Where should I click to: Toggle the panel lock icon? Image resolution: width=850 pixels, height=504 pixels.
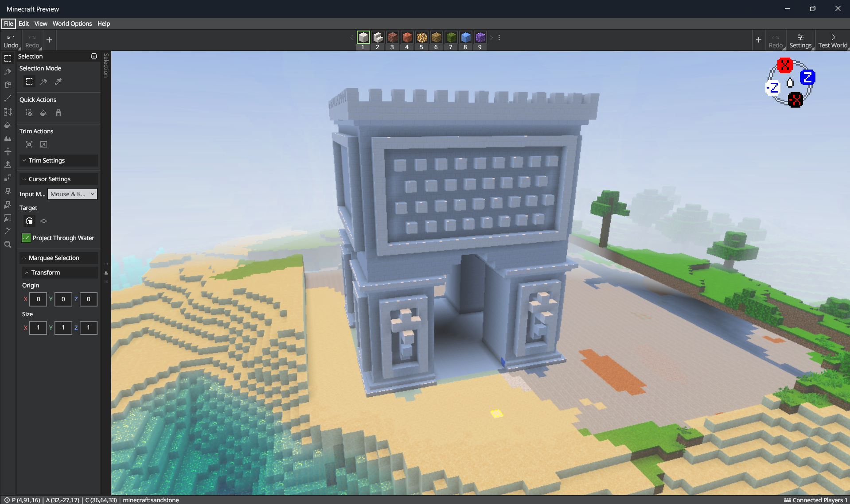(106, 273)
